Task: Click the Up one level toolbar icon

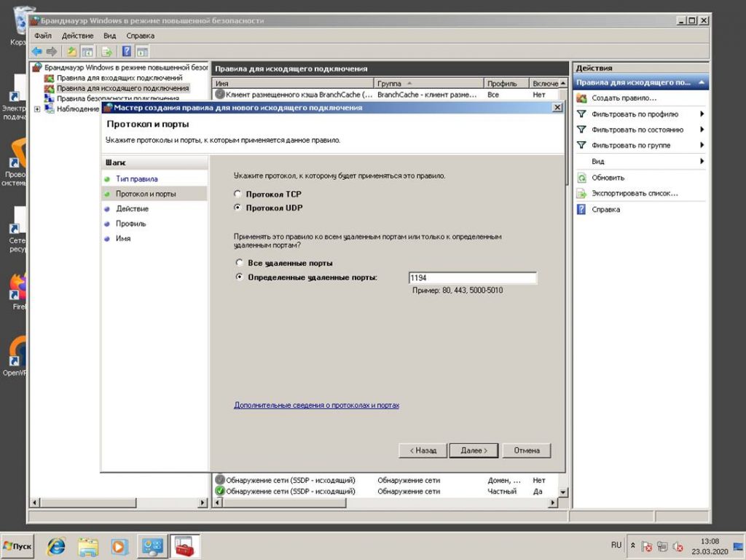Action: (71, 52)
